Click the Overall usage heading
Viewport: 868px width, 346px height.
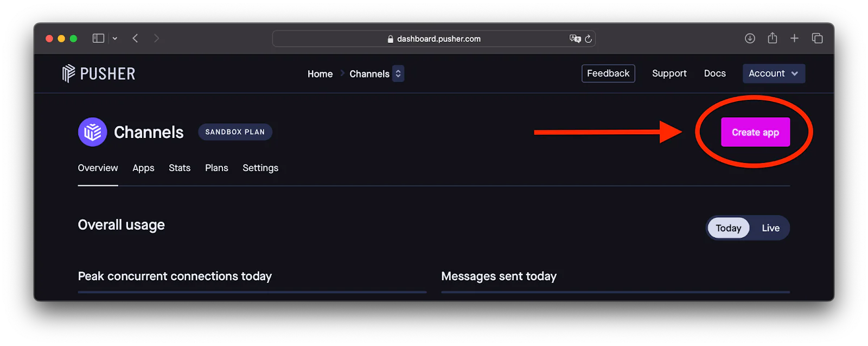coord(121,225)
